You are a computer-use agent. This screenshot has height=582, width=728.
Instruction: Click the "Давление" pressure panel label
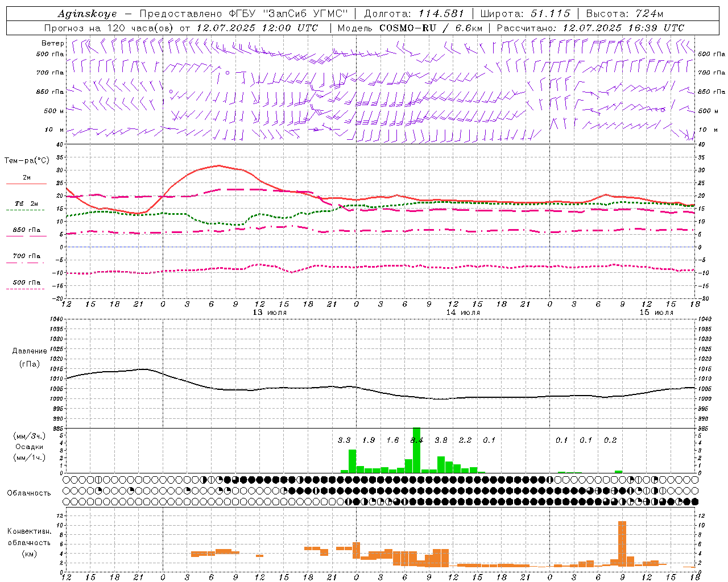(x=29, y=351)
